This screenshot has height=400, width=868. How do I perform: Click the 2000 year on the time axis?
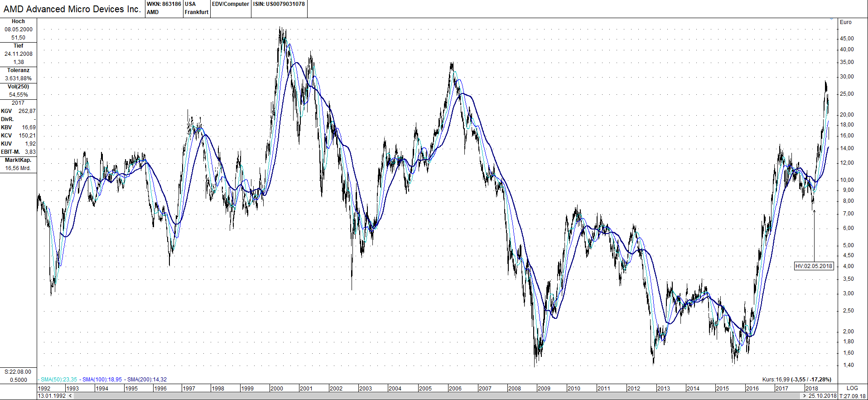click(276, 389)
